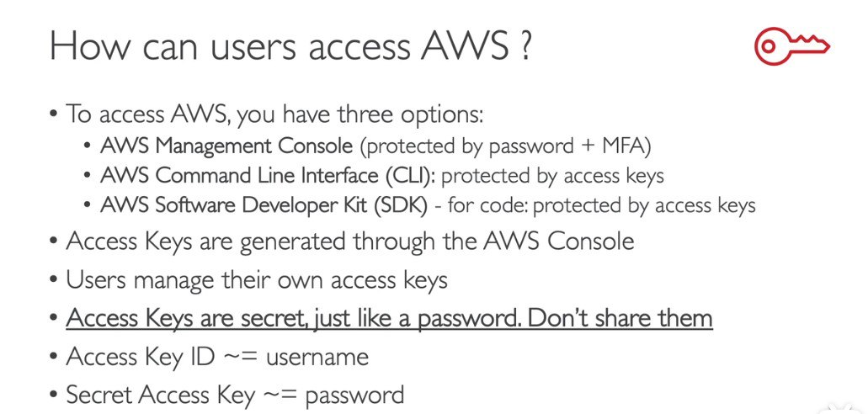Click 'AWS Software Developer Kit (SDK)' text
Screen dimensions: 868x414
[x=264, y=205]
